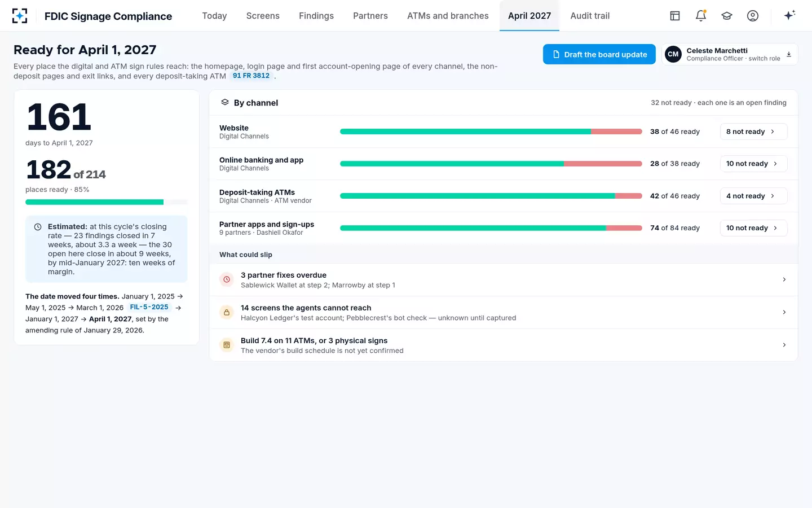Open the 91 FR 3812 citation link
This screenshot has height=508, width=812.
251,76
